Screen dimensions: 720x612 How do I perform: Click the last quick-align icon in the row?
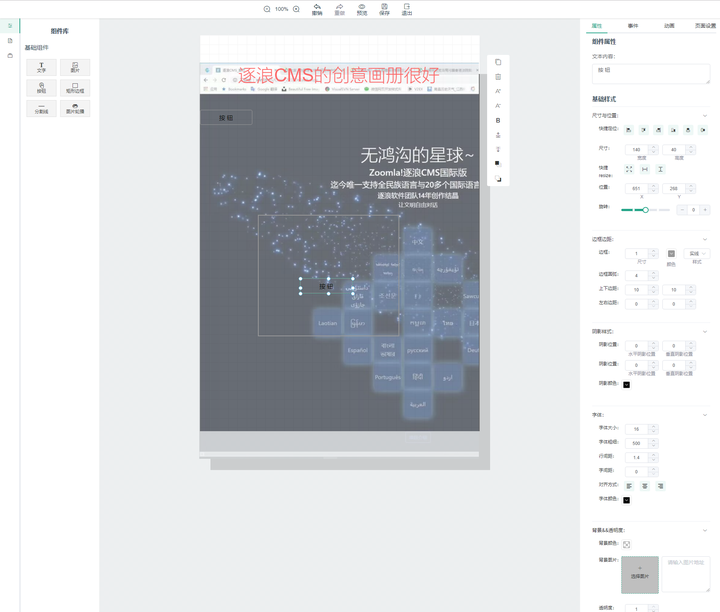[x=703, y=130]
